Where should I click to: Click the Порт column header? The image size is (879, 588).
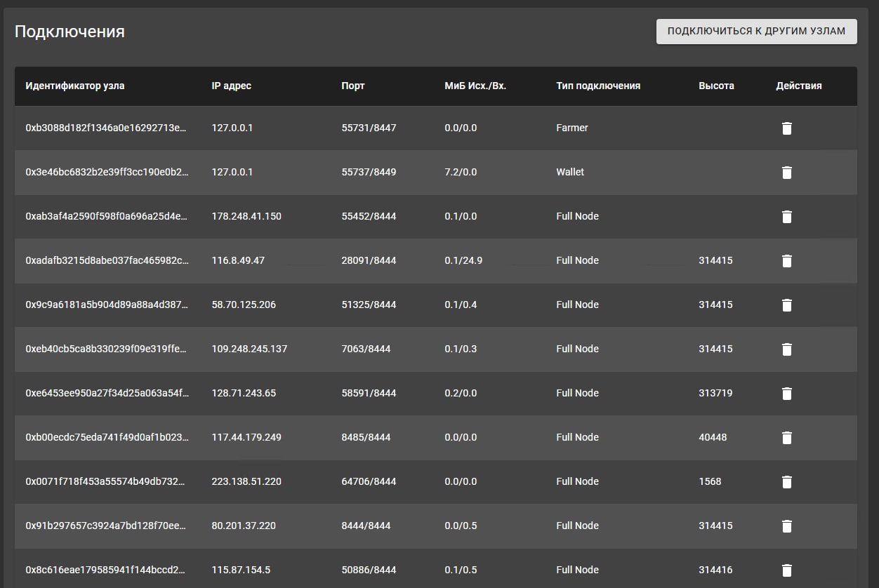pyautogui.click(x=353, y=86)
